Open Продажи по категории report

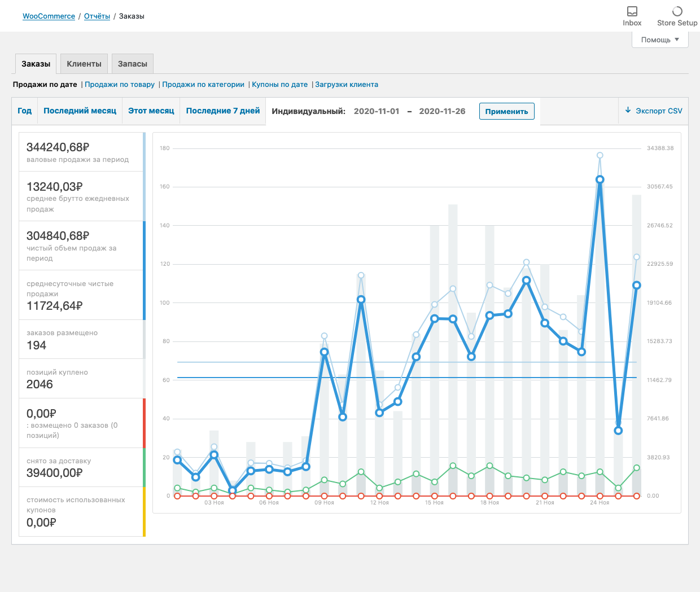(x=203, y=85)
